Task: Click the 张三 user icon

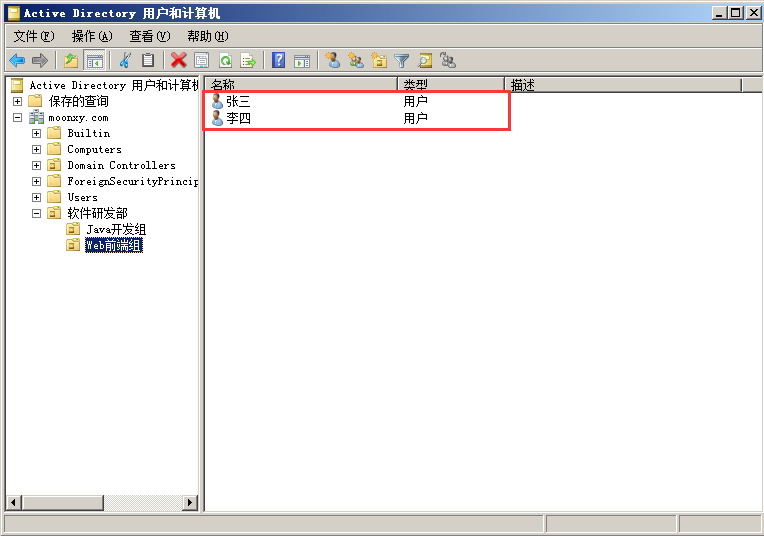Action: [217, 101]
